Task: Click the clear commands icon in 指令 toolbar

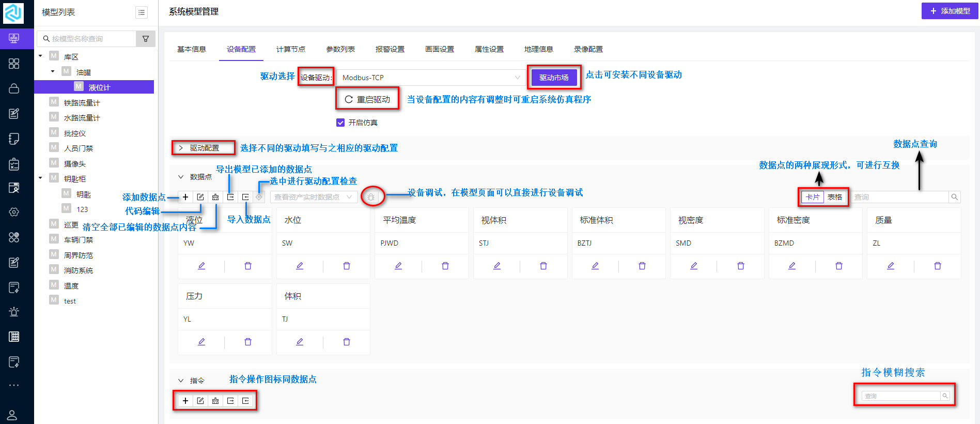Action: [215, 401]
